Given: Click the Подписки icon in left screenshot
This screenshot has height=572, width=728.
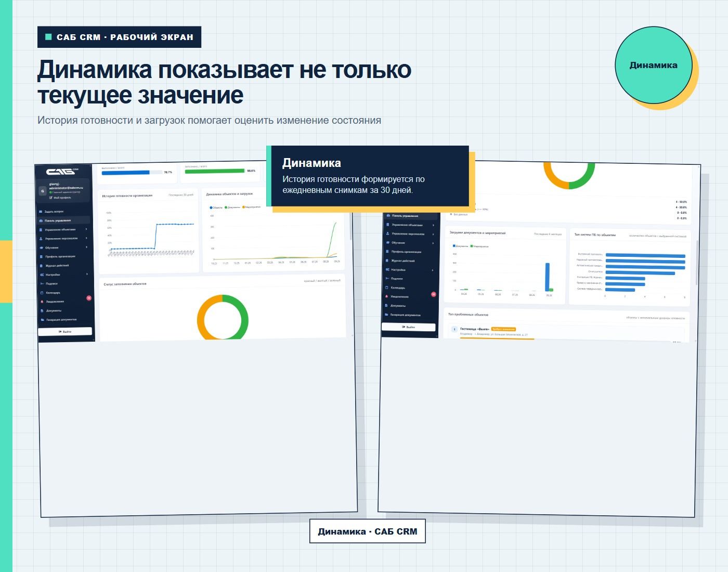Looking at the screenshot, I should (41, 283).
